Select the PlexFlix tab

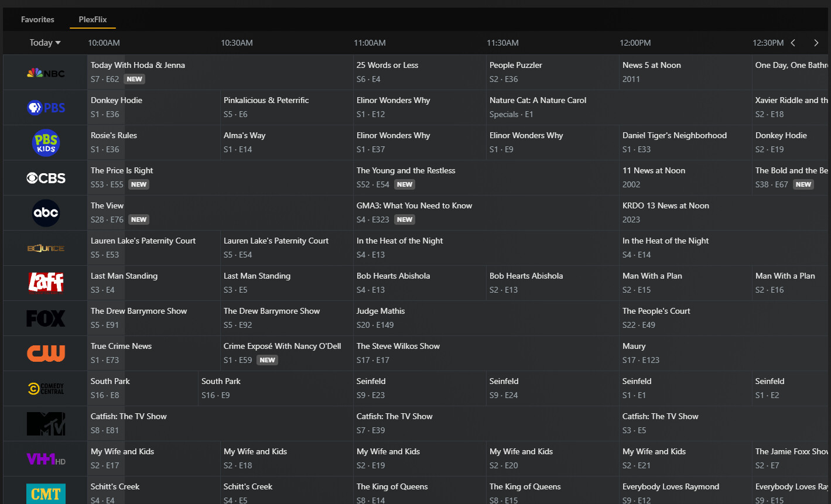[93, 19]
